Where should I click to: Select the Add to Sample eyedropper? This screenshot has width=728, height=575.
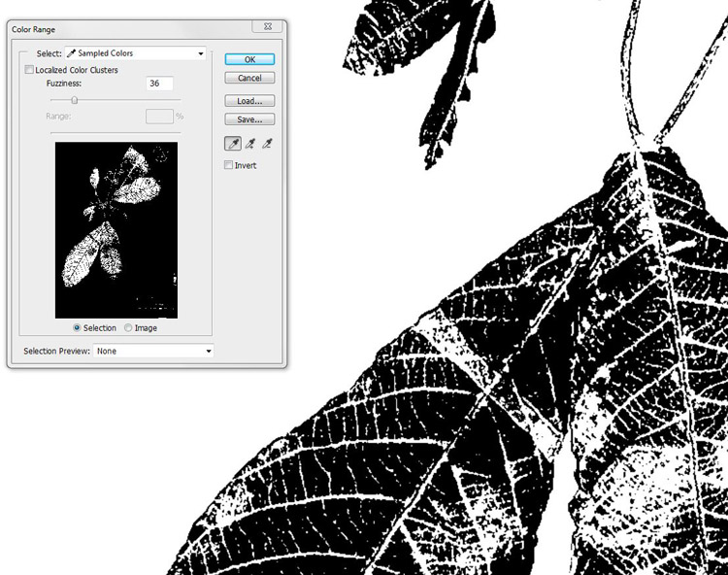pos(250,144)
